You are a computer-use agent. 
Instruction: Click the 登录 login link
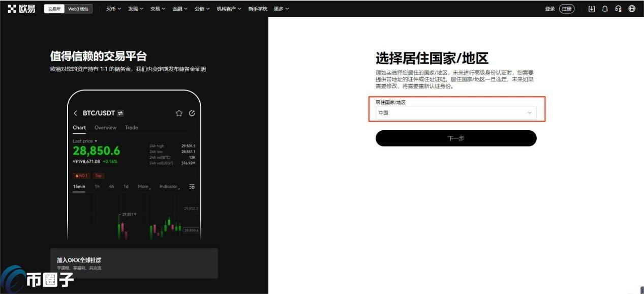(550, 9)
